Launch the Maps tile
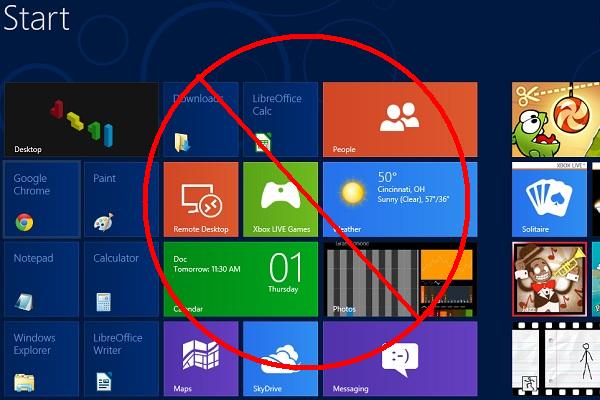Image resolution: width=600 pixels, height=400 pixels. [200, 358]
